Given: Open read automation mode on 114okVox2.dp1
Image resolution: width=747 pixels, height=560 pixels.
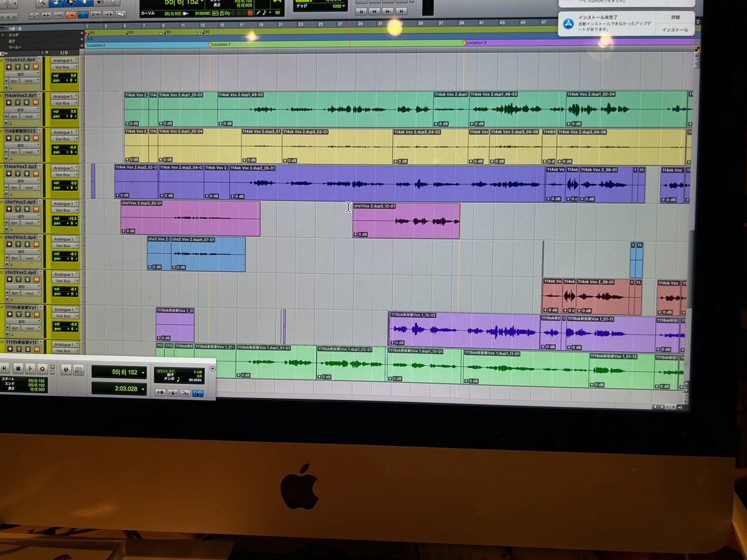Looking at the screenshot, I should coord(29,116).
